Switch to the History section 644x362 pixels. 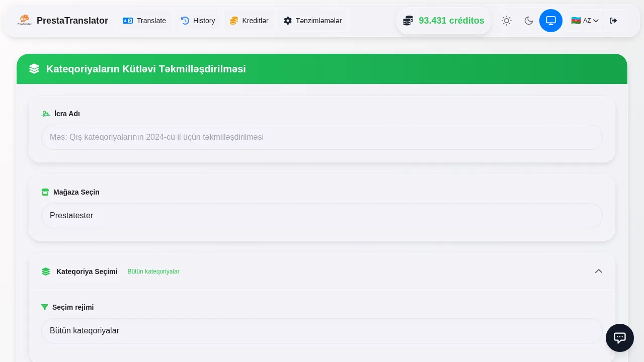coord(198,21)
